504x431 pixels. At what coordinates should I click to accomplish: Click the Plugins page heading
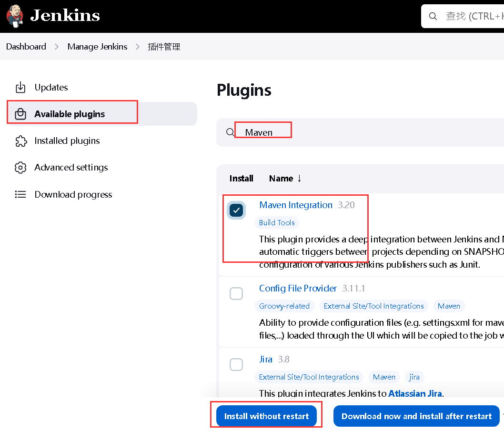tap(244, 90)
